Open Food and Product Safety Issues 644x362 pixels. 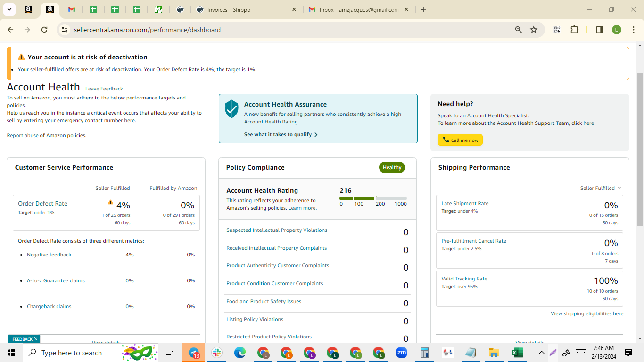(x=264, y=301)
